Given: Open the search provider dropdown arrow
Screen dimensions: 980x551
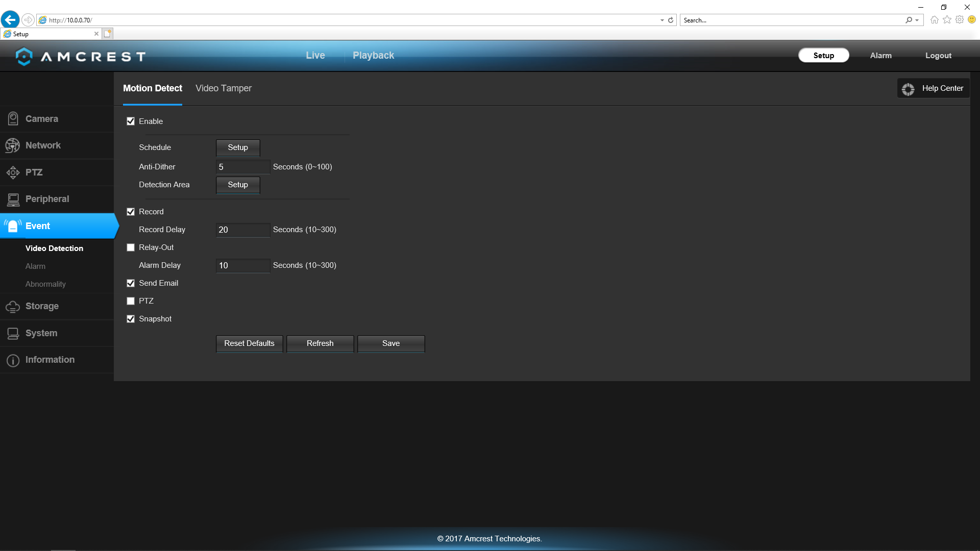Looking at the screenshot, I should [x=917, y=20].
